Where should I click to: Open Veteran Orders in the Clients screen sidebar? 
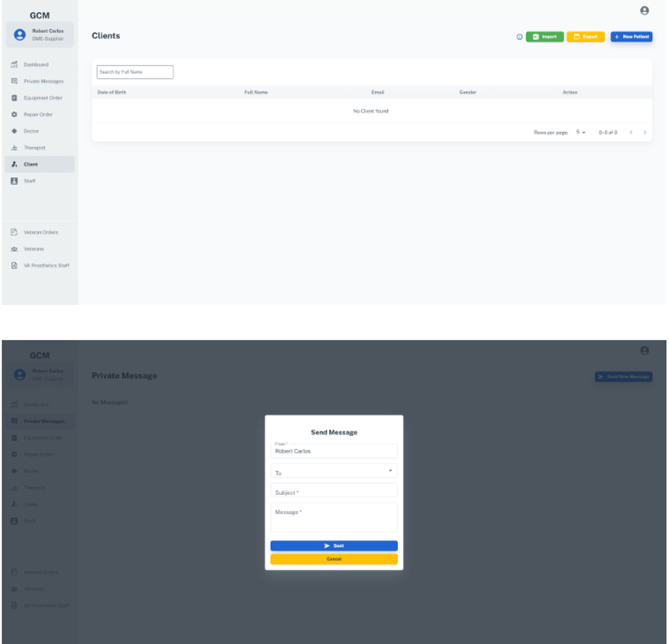point(40,232)
